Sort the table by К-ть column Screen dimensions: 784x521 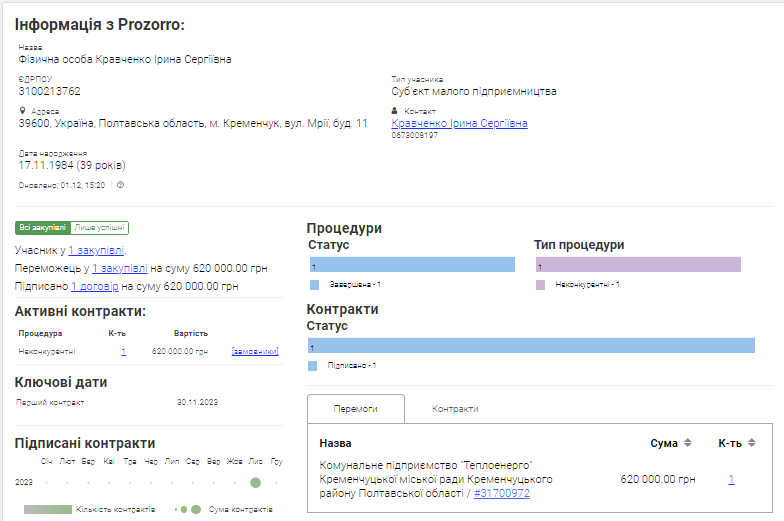(x=751, y=443)
